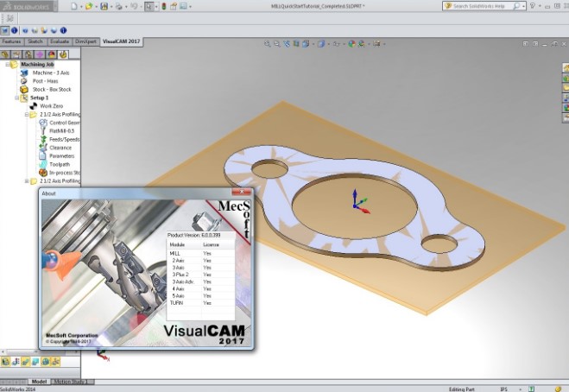Viewport: 569px width, 392px height.
Task: Open dropdown arrow next to View Settings icon
Action: (x=384, y=44)
